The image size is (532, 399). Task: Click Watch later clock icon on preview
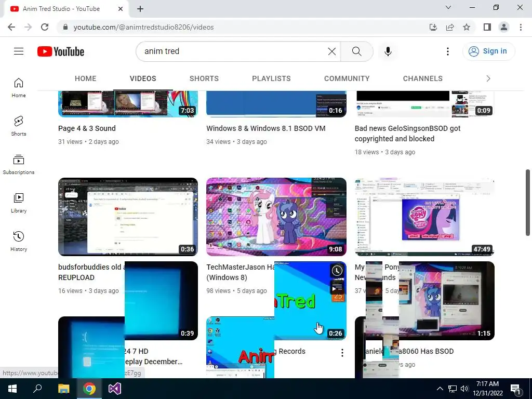[x=337, y=271]
